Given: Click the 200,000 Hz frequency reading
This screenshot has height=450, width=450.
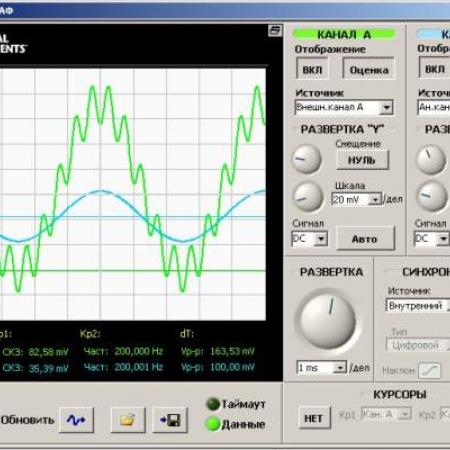Looking at the screenshot, I should tap(139, 351).
